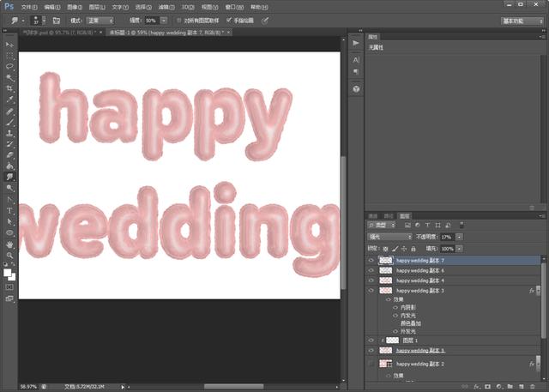
Task: Select the Brush tool
Action: (x=9, y=122)
